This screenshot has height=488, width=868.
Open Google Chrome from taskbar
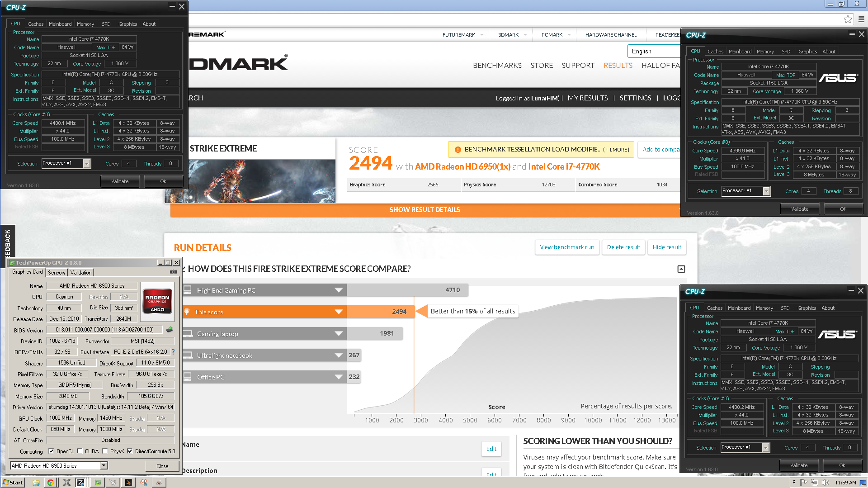(51, 483)
